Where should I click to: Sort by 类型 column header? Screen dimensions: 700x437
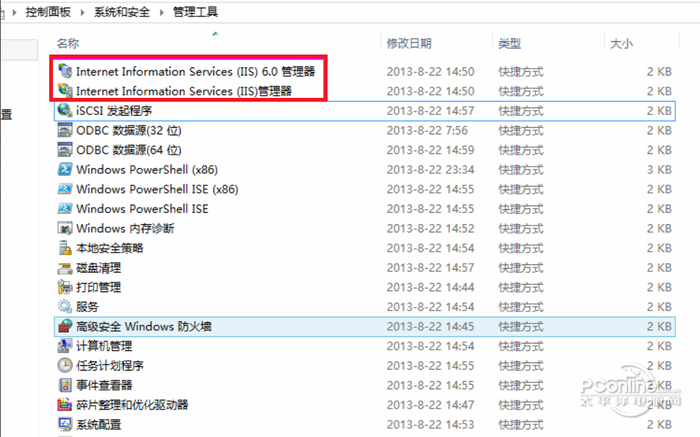click(x=509, y=43)
